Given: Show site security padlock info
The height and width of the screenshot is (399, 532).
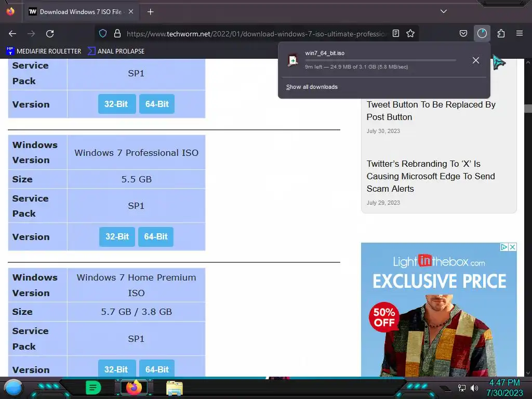Looking at the screenshot, I should tap(117, 33).
